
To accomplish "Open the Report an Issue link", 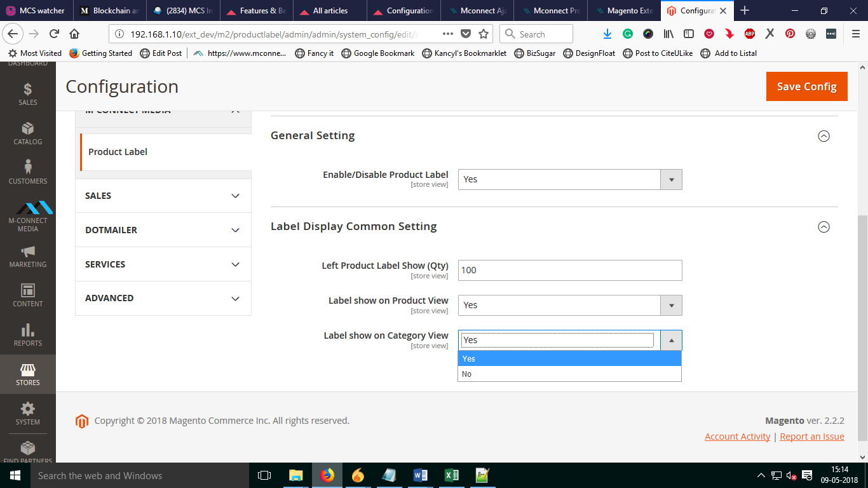I will click(811, 437).
